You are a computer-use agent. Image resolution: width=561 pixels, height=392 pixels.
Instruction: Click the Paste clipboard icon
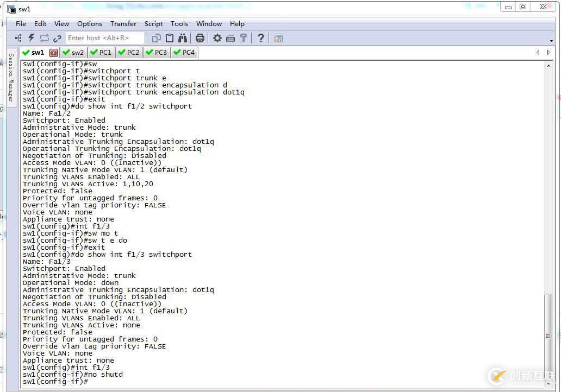click(170, 38)
